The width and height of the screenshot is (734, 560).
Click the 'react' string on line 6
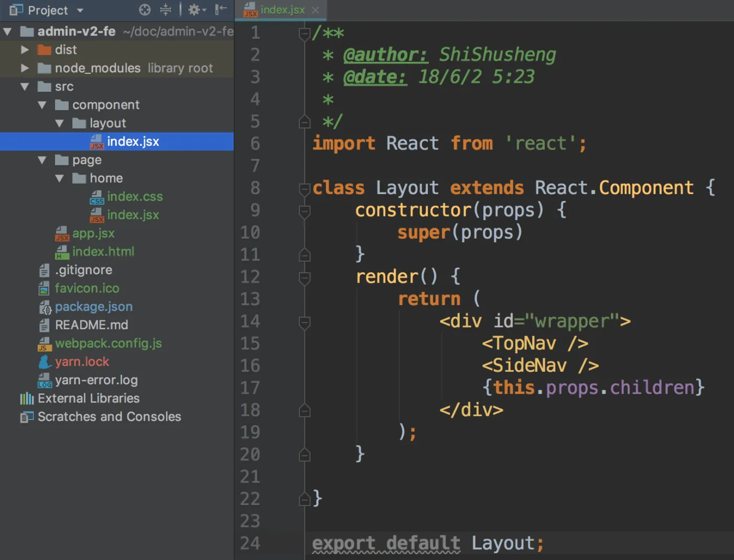[540, 143]
